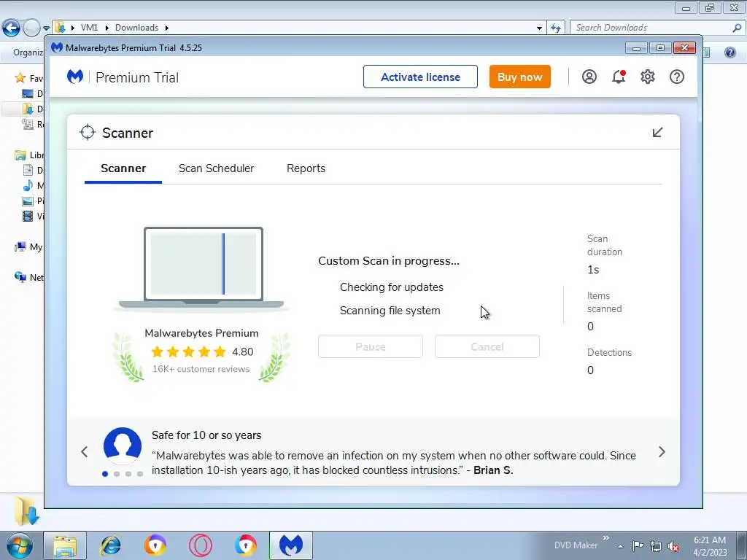Screen dimensions: 747x560
Task: Open the Windows Start menu
Action: pos(19,545)
